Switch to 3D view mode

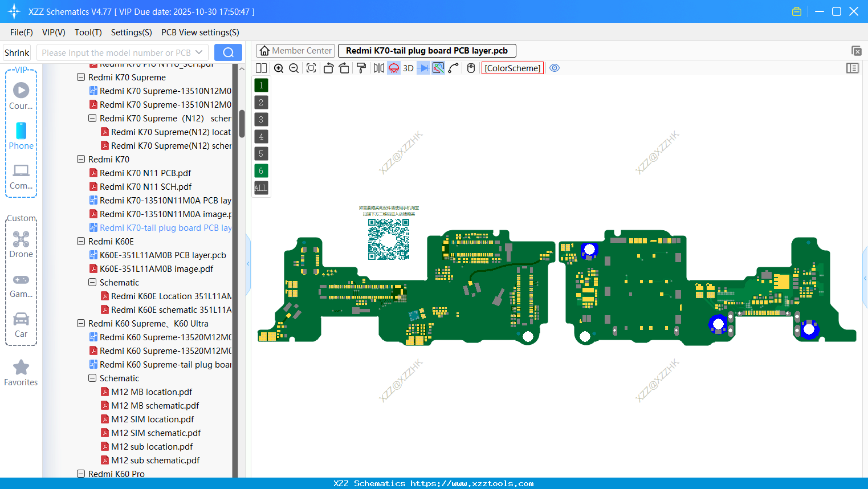coord(408,68)
